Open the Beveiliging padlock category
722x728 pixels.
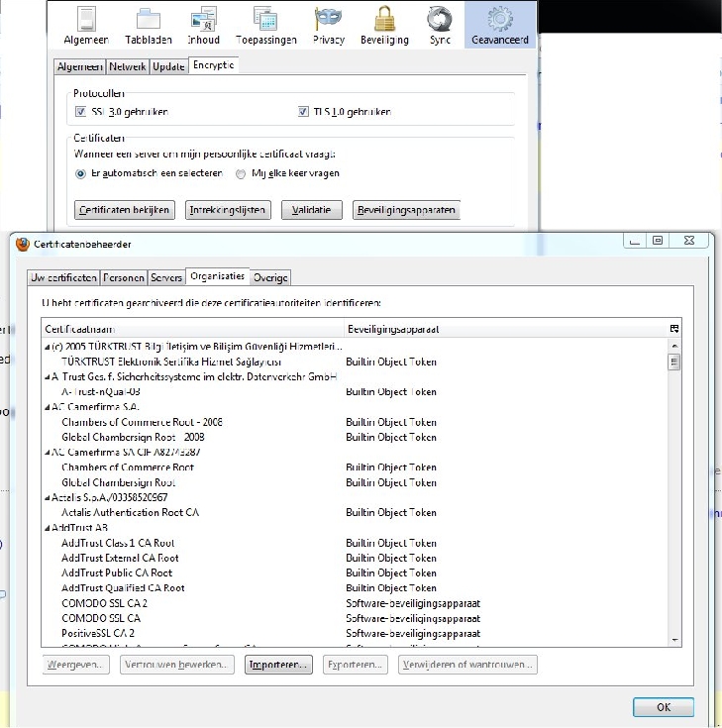click(384, 26)
